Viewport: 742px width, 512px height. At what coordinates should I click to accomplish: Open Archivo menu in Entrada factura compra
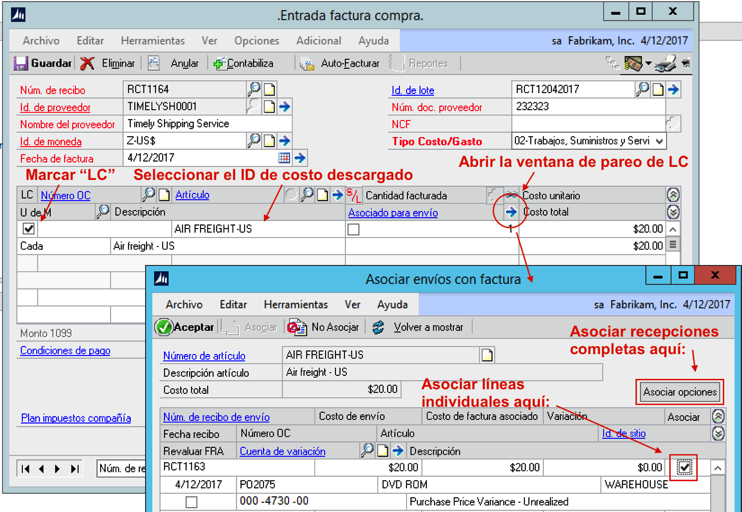point(41,41)
